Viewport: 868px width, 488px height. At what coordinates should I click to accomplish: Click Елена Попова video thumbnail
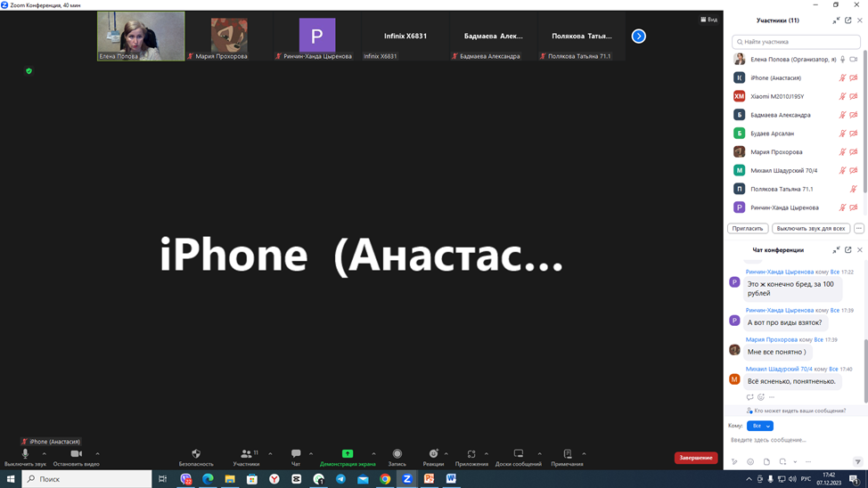141,36
